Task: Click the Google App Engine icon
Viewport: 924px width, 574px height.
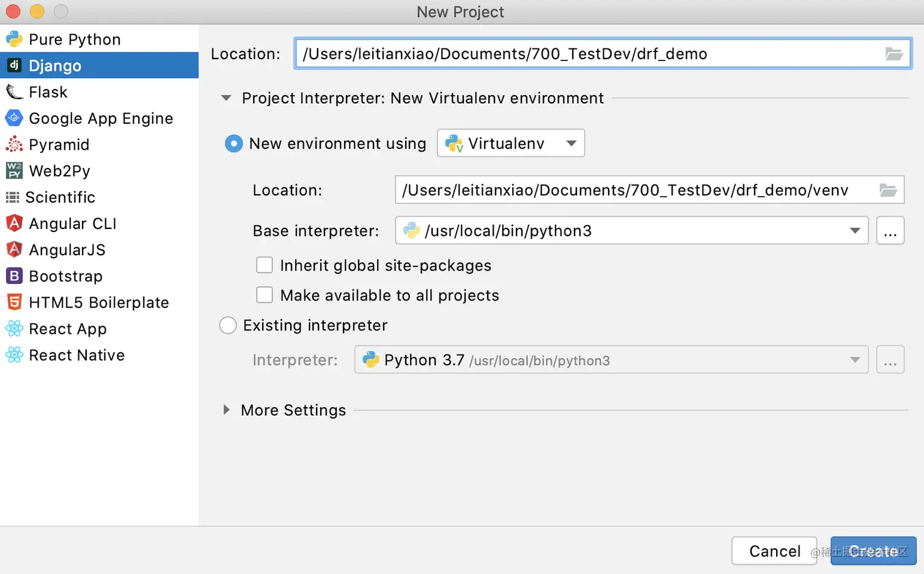Action: coord(14,118)
